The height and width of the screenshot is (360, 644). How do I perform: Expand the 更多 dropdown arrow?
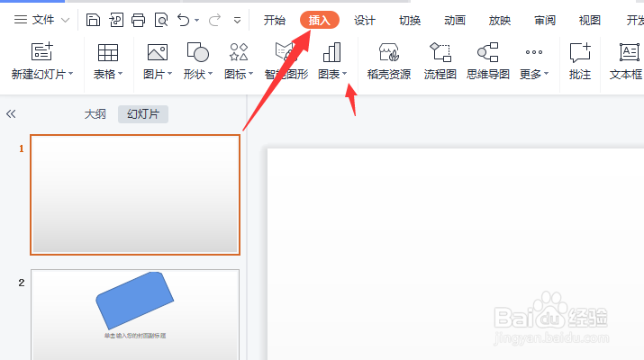pos(546,74)
